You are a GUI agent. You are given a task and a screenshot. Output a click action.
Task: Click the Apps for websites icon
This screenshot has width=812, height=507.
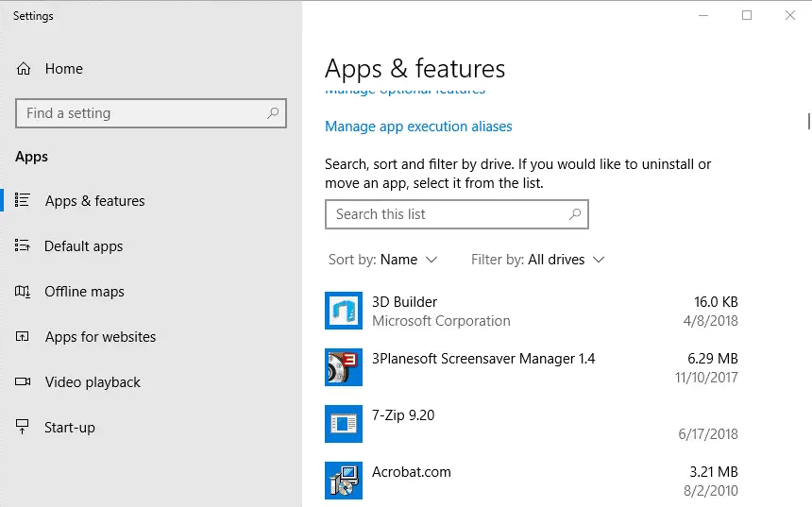point(23,337)
